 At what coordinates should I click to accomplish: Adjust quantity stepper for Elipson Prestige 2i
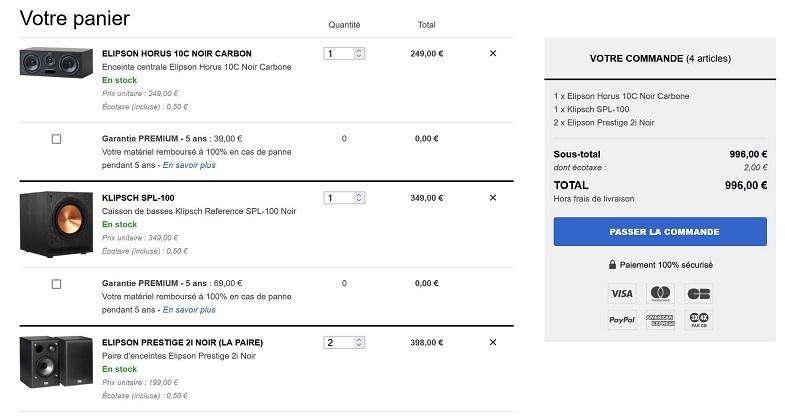(359, 342)
